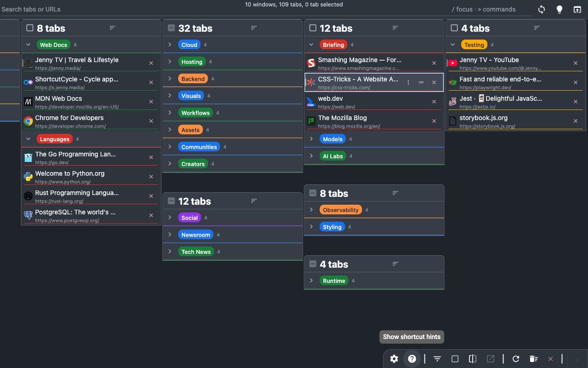
Task: Click the PostgreSQL tab favicon
Action: [28, 215]
